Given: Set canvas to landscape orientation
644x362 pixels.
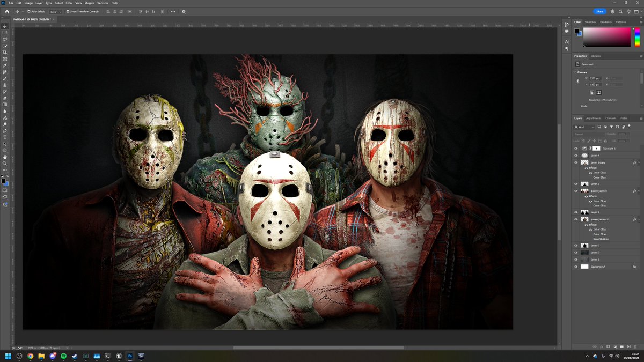Looking at the screenshot, I should click(599, 92).
